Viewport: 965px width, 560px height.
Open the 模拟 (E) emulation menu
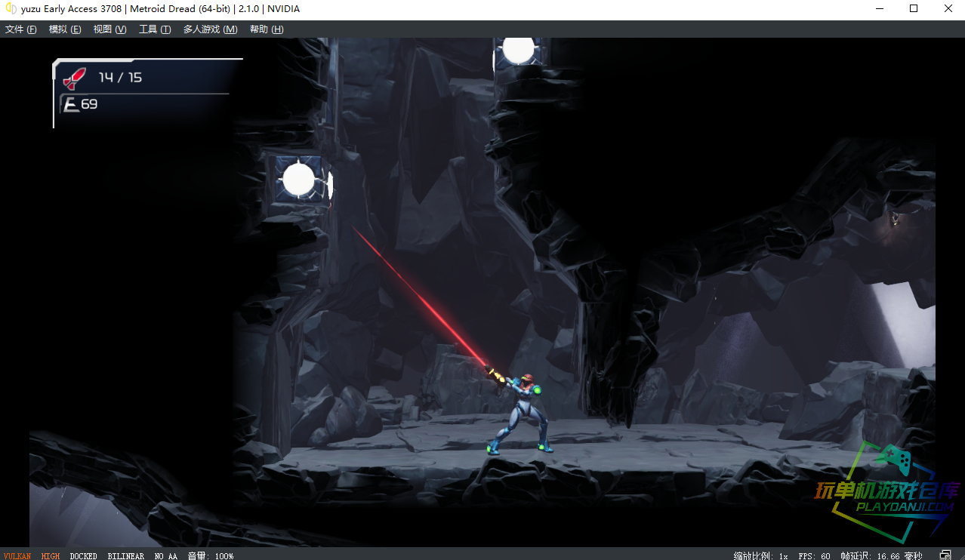(64, 29)
